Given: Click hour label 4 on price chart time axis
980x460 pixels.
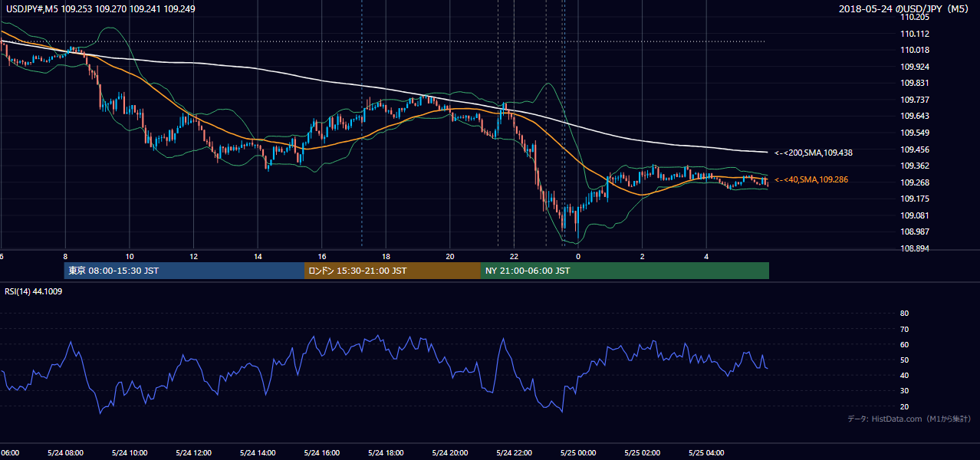Looking at the screenshot, I should (706, 256).
